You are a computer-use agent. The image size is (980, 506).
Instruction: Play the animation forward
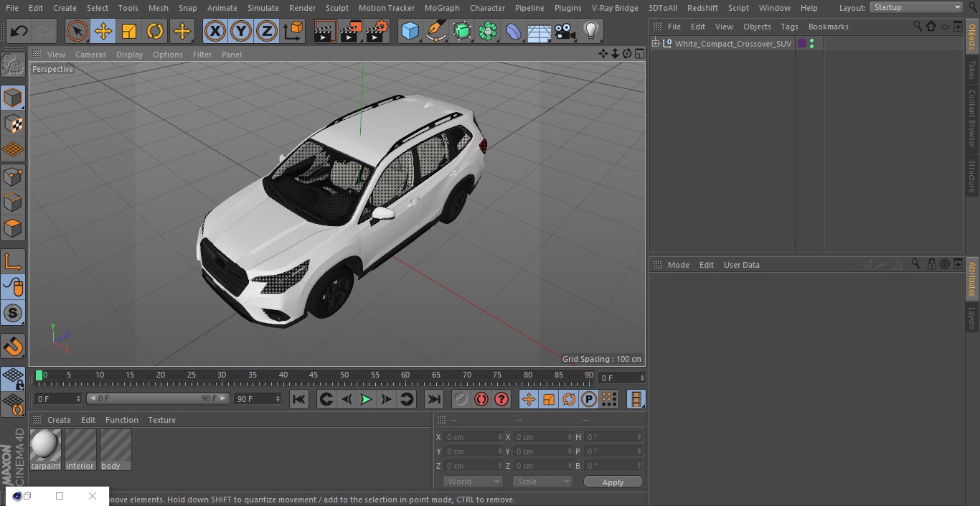(366, 399)
